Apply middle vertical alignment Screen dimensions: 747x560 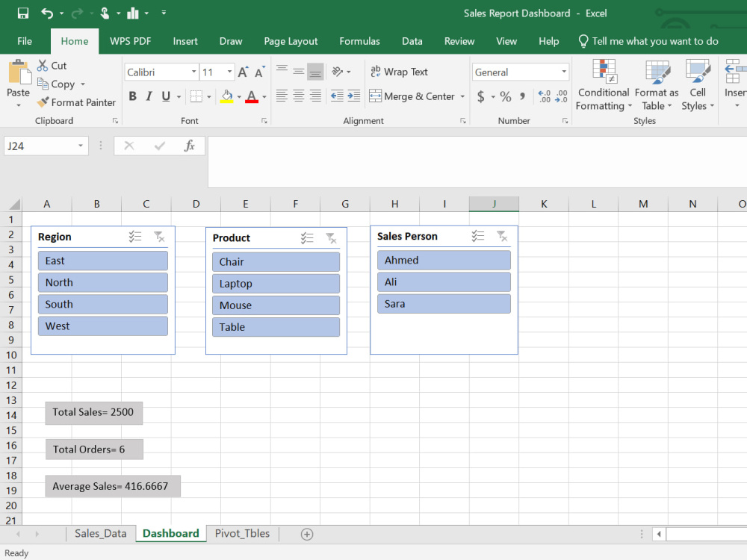(299, 72)
